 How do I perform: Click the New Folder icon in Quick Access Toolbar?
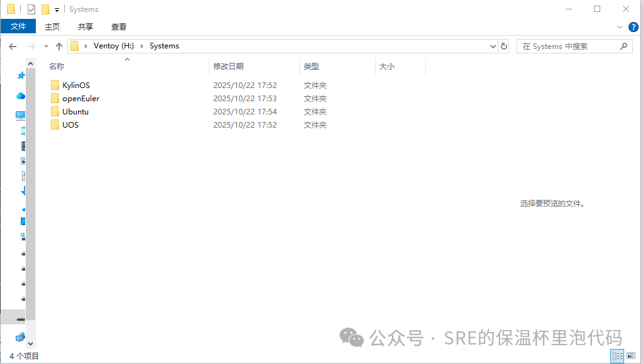(45, 9)
